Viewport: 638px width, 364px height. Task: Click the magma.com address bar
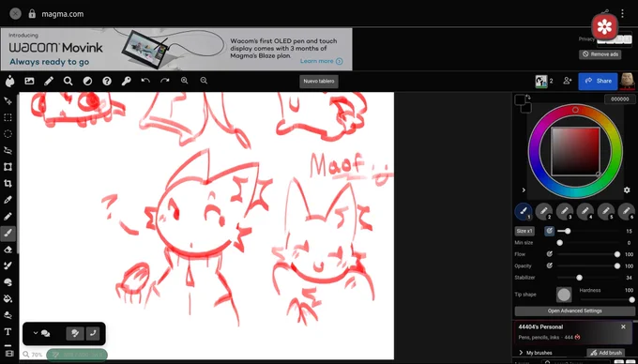(x=62, y=14)
